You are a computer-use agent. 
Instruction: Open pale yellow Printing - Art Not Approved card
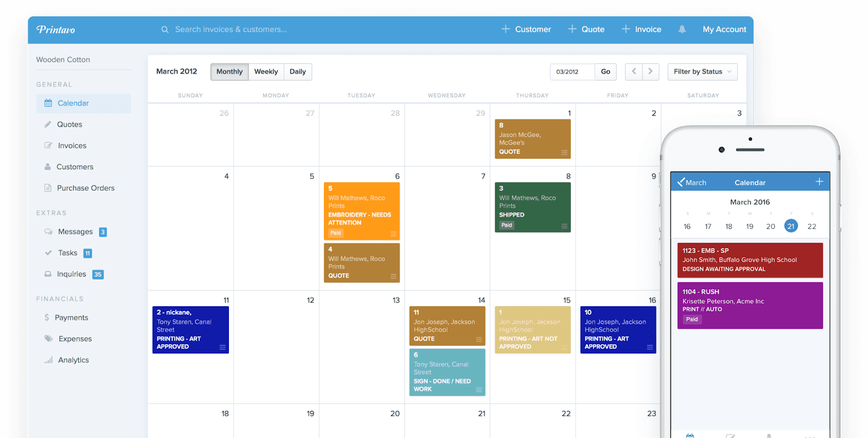(x=533, y=330)
